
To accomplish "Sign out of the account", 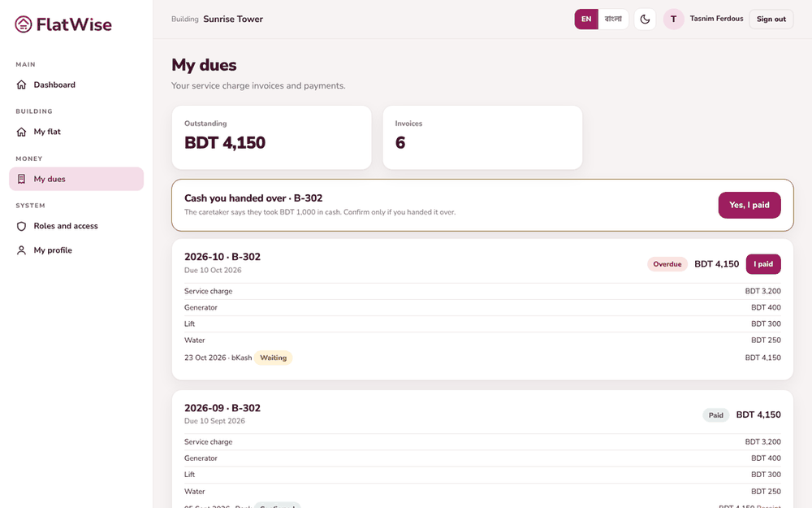I will pos(771,20).
